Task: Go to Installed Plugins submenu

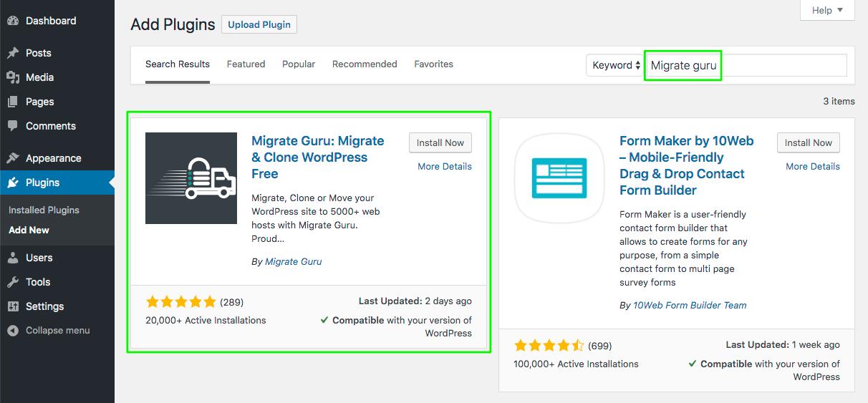Action: pos(44,210)
